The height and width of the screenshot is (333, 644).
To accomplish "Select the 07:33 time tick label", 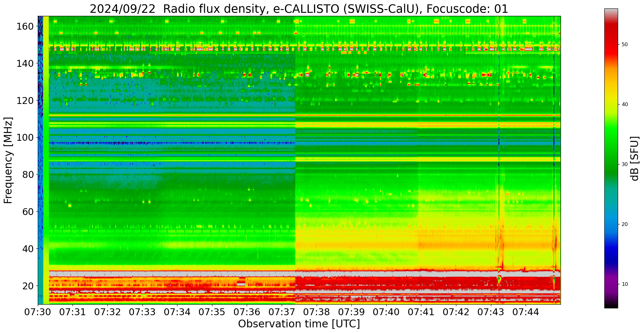I will pos(143,312).
